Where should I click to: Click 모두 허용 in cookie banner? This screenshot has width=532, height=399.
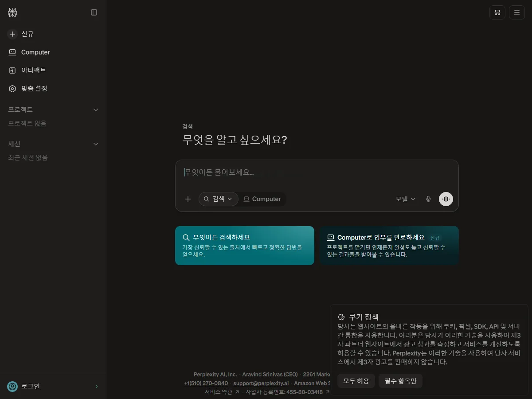click(x=356, y=381)
